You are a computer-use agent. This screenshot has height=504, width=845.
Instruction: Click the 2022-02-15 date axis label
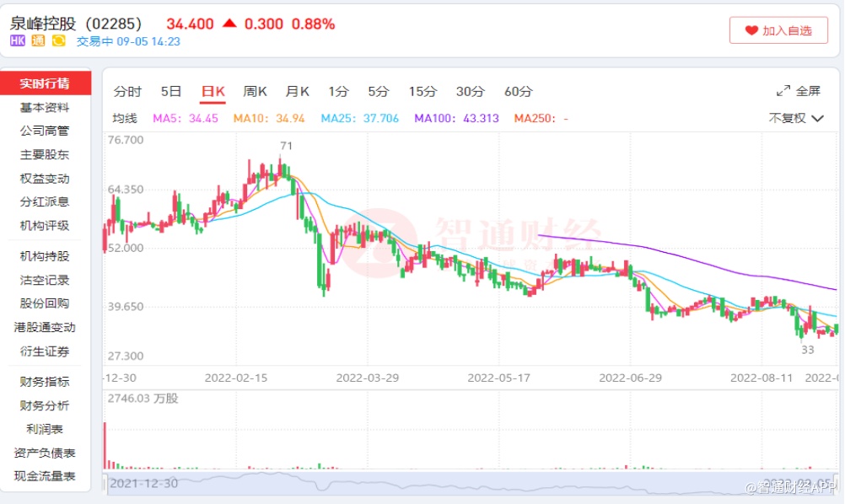pyautogui.click(x=236, y=378)
